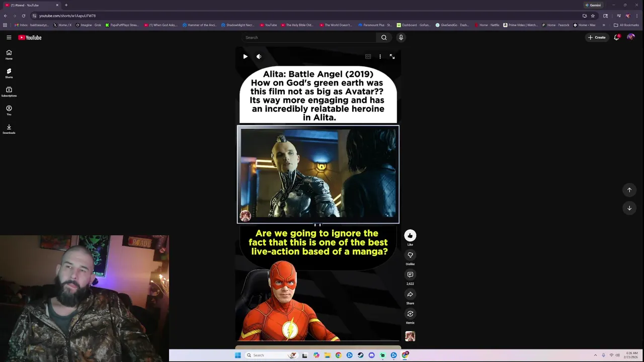Open Downloads in the YouTube sidebar
Screen dimensions: 644x362
(x=9, y=129)
